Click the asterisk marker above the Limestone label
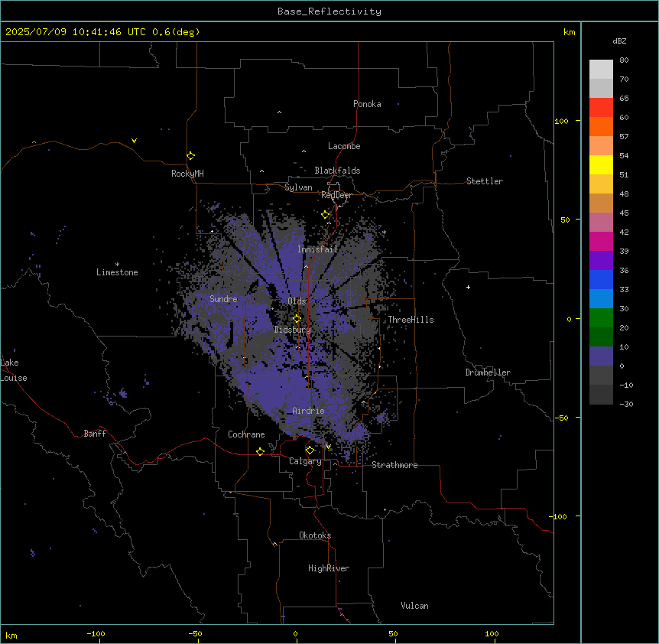This screenshot has height=644, width=659. tap(117, 265)
